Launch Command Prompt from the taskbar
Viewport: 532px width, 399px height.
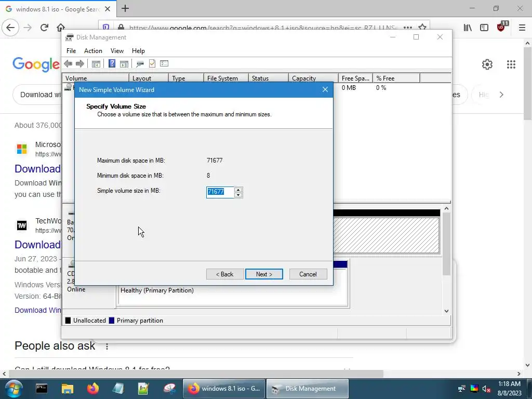pos(42,389)
